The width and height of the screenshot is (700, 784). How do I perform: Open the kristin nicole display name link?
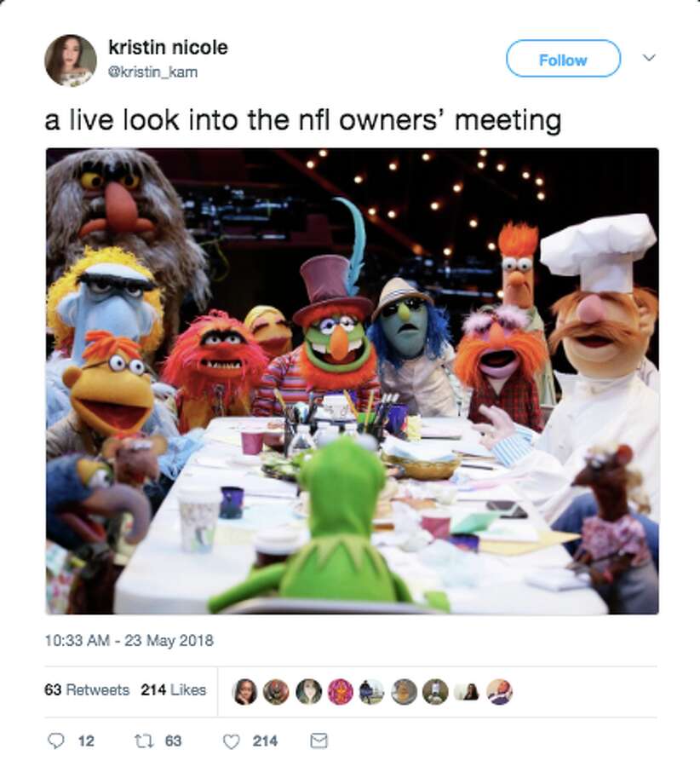pos(168,48)
